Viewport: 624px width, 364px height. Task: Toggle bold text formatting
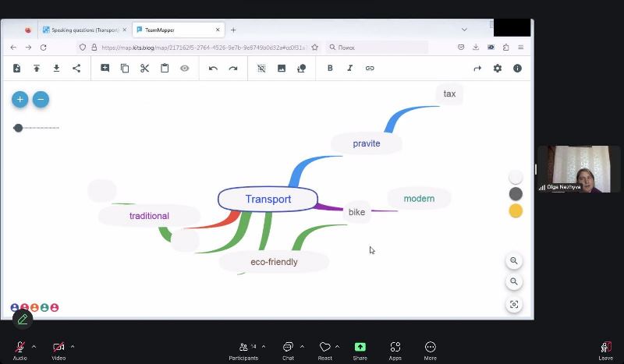coord(330,68)
